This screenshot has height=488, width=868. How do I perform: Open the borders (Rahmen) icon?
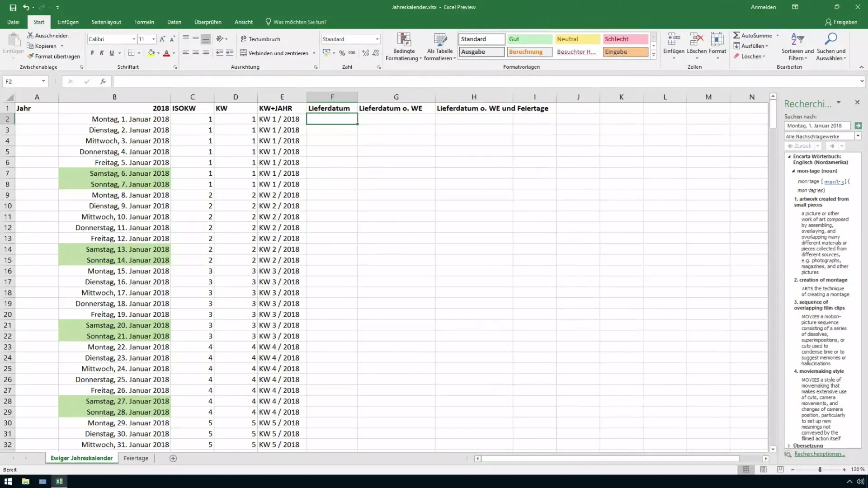(x=131, y=53)
